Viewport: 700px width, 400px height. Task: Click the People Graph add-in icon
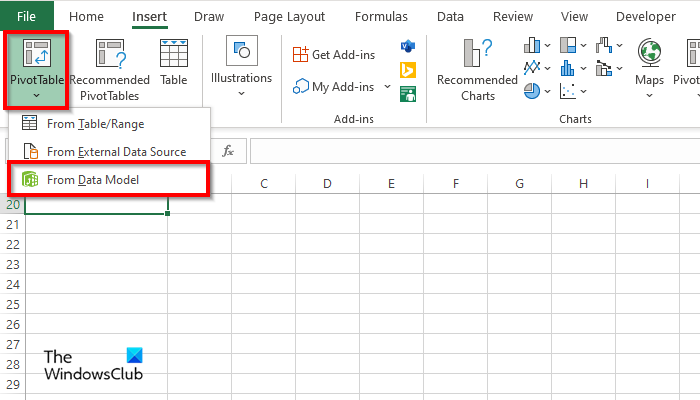(408, 94)
